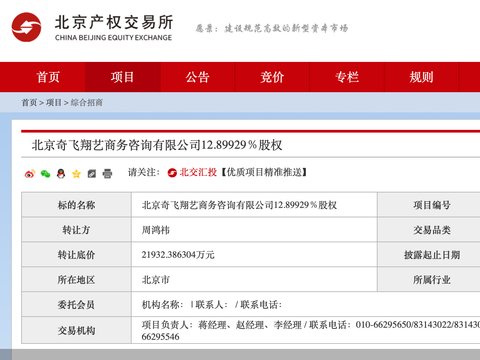Add to favorites with star icon

(x=76, y=174)
